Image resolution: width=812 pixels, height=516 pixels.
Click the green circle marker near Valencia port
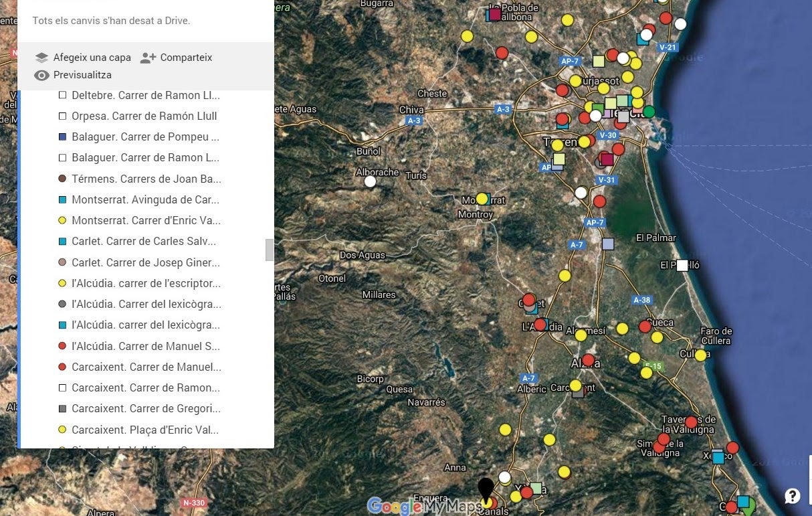coord(649,112)
